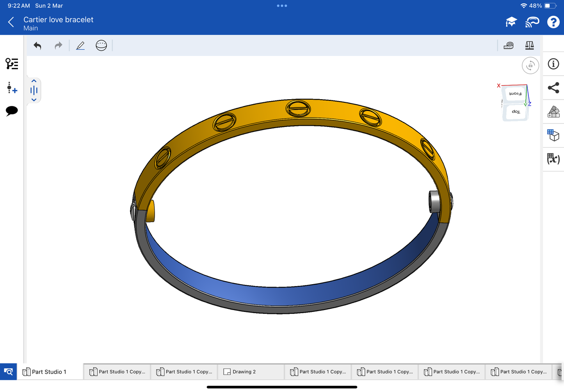Screen dimensions: 564x392
Task: Open the comments speech bubble
Action: click(x=12, y=111)
